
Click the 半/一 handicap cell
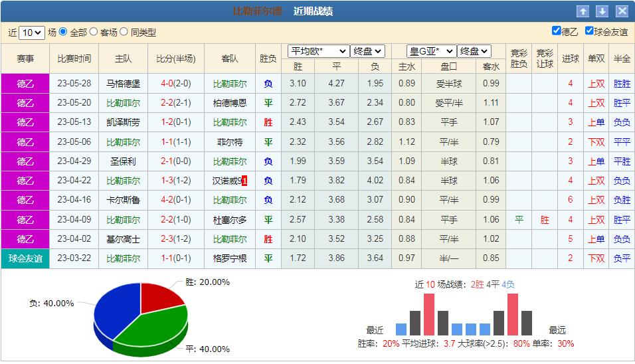pos(449,258)
